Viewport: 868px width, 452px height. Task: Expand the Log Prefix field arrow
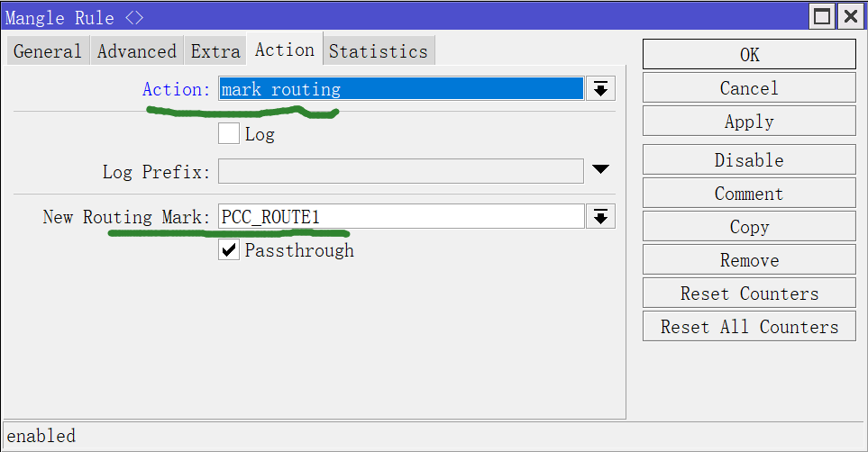(x=600, y=169)
